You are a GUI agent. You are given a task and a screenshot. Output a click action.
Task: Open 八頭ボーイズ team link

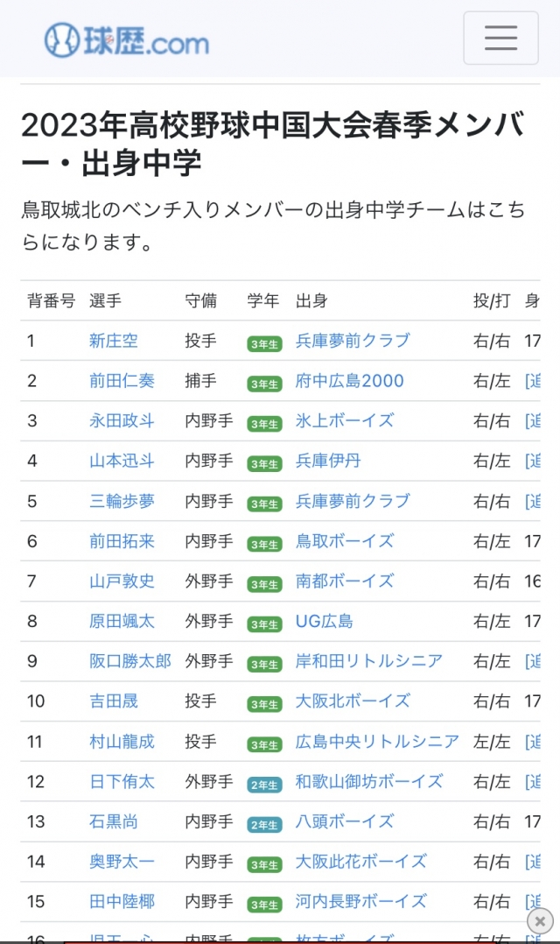click(x=345, y=821)
